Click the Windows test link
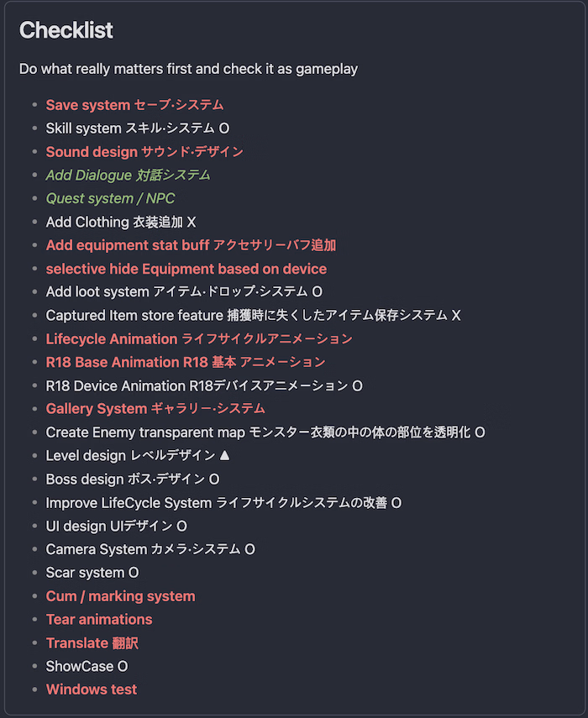Screen dimensions: 588x718 point(92,689)
